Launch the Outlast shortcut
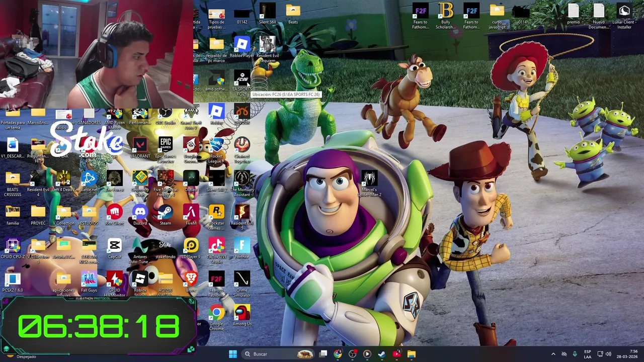The height and width of the screenshot is (362, 644). (x=191, y=182)
